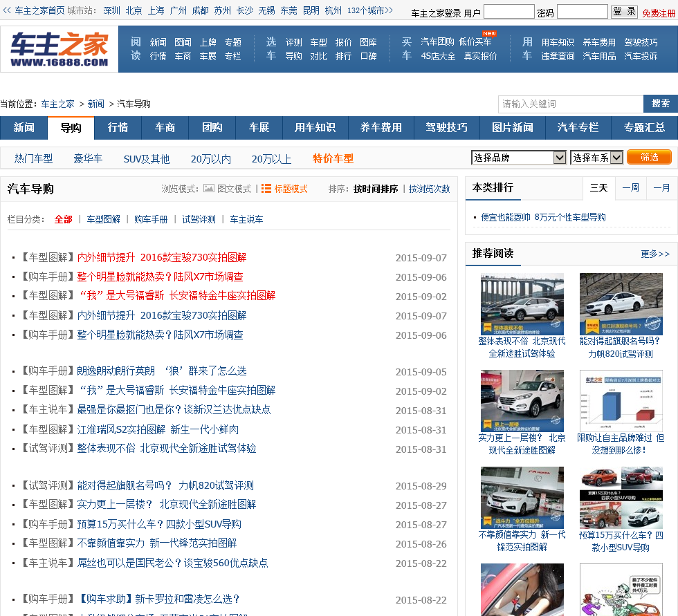Screen dimensions: 678x616
Task: Open article 谈新汉兰达优点缺点
Action: [x=174, y=409]
